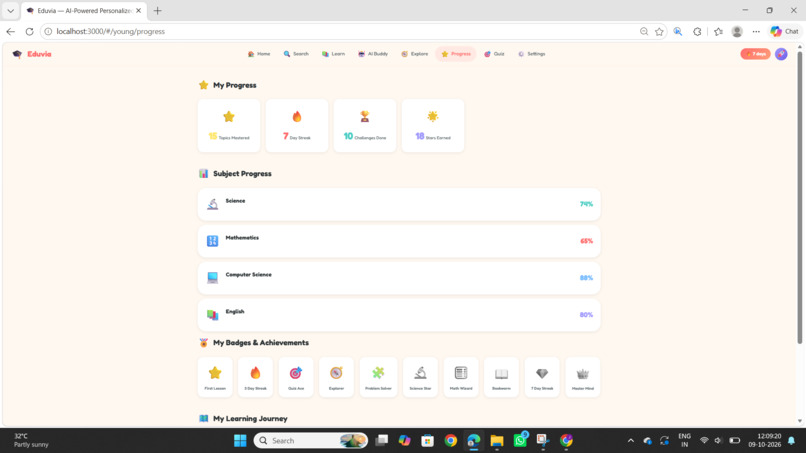Go back with the browser back arrow
Screen dimensions: 806x453
[x=10, y=31]
